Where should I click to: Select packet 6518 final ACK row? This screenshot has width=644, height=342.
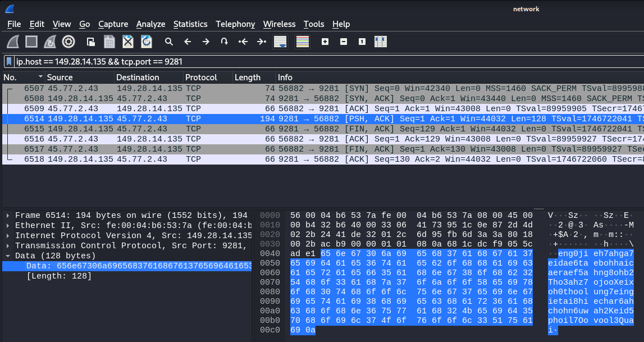click(x=323, y=159)
